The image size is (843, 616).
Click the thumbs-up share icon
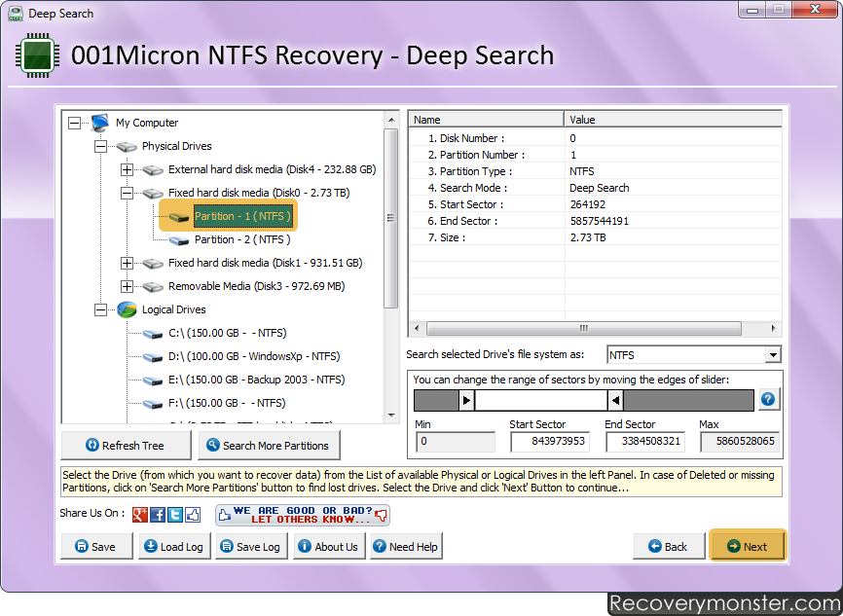pos(193,515)
